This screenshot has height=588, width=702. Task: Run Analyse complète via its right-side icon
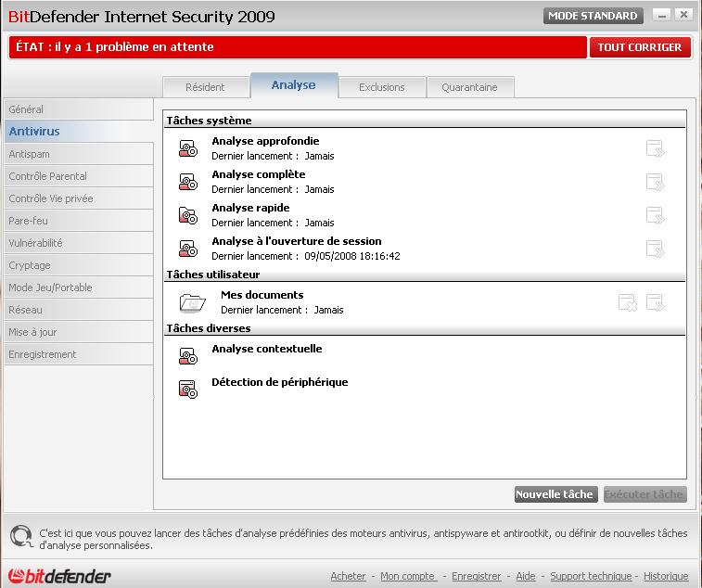655,182
